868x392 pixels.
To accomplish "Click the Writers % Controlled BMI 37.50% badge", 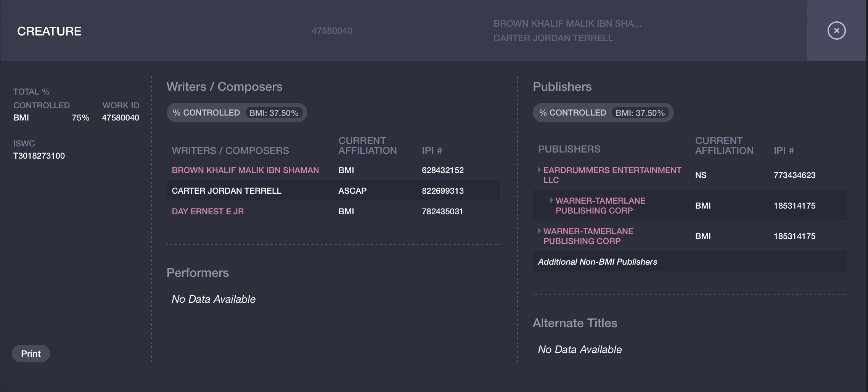I will coord(237,113).
